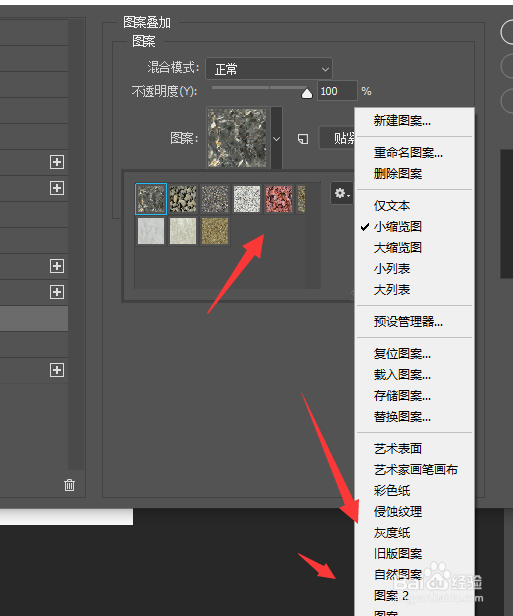The image size is (513, 616).
Task: Select the gray speckled gravel pattern swatch
Action: click(x=215, y=199)
